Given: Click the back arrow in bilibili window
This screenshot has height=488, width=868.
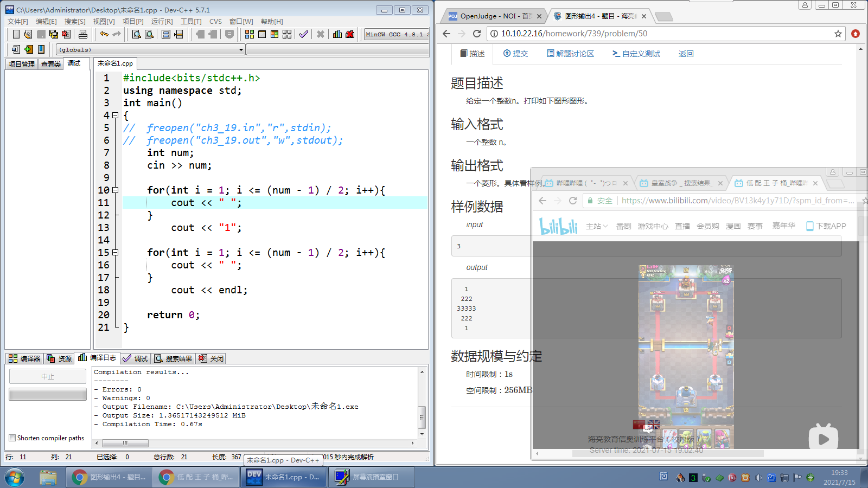Looking at the screenshot, I should 542,201.
